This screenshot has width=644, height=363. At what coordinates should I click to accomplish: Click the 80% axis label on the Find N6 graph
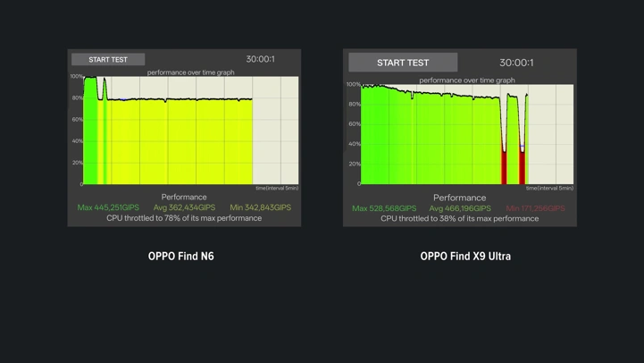pos(77,97)
